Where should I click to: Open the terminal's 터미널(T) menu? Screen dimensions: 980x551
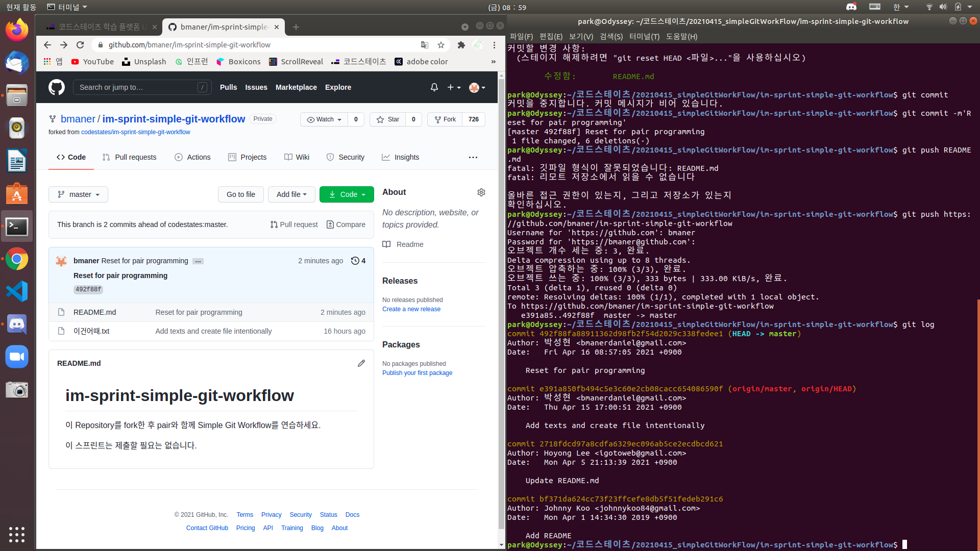pyautogui.click(x=644, y=36)
